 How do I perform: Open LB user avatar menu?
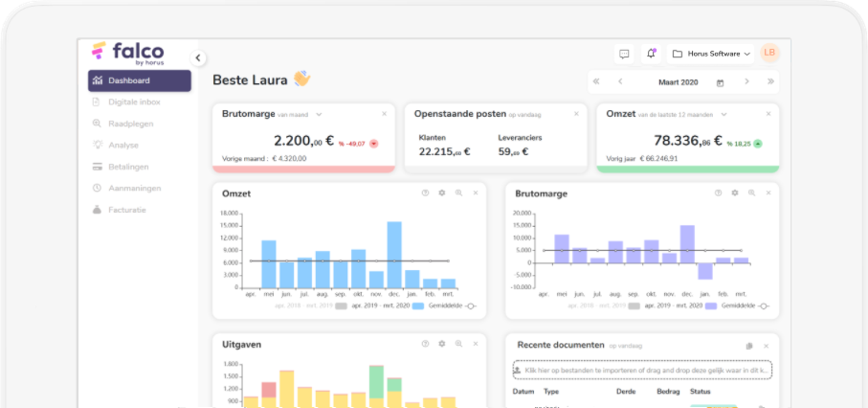(769, 53)
